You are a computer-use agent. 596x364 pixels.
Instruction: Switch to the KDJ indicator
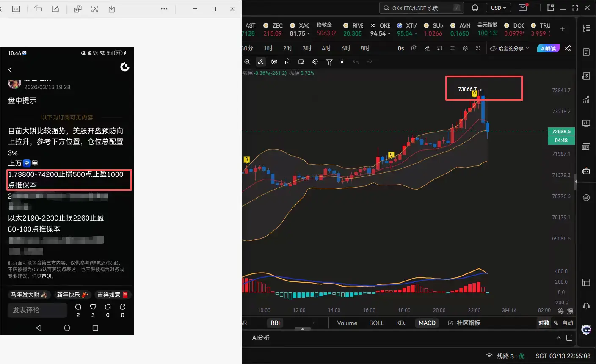[401, 323]
